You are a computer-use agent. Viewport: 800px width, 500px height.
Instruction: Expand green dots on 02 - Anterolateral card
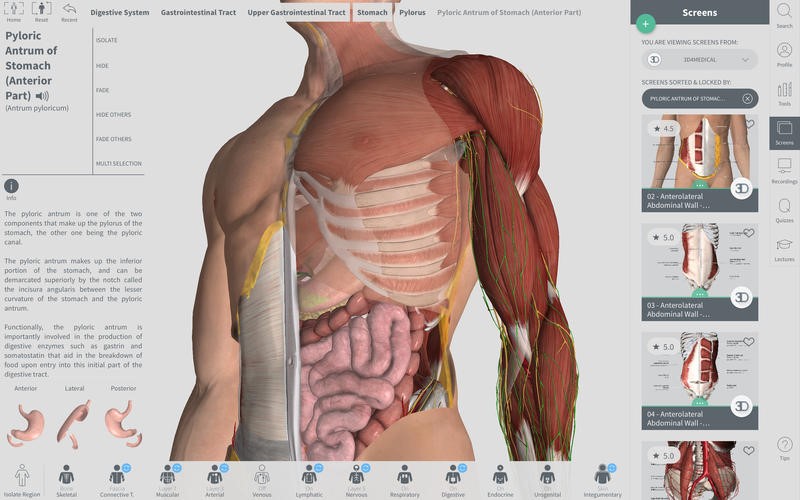(x=699, y=185)
